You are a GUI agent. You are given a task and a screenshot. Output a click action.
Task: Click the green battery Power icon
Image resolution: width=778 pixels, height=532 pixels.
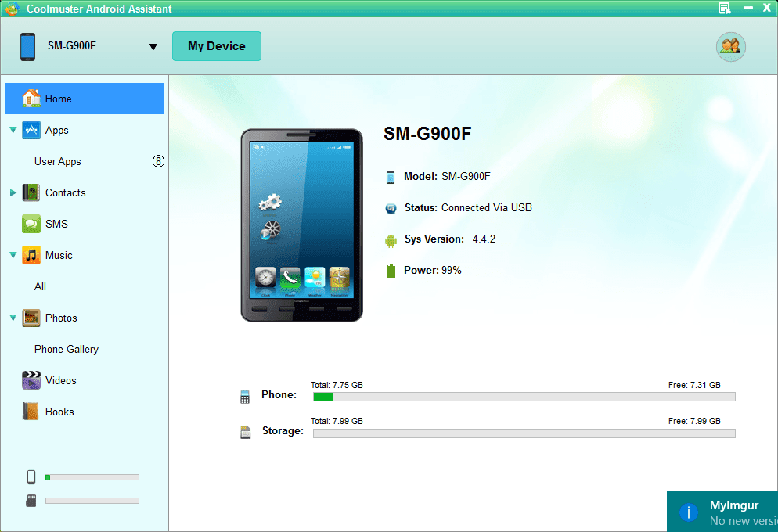[x=391, y=271]
